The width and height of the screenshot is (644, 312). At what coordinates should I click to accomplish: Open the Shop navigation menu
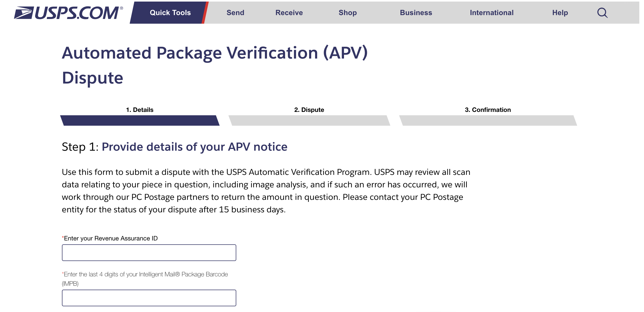tap(348, 12)
